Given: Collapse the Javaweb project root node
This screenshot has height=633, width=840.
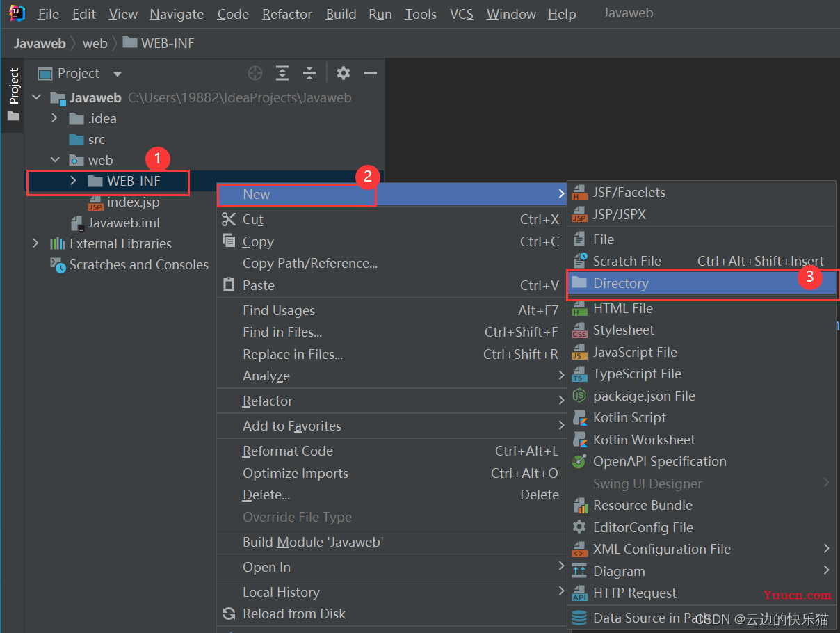Looking at the screenshot, I should (37, 97).
